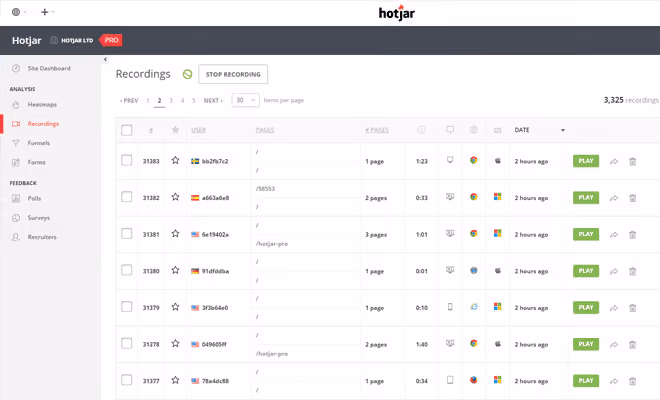Delete recording 31381 with trash icon
The height and width of the screenshot is (400, 660).
click(632, 235)
